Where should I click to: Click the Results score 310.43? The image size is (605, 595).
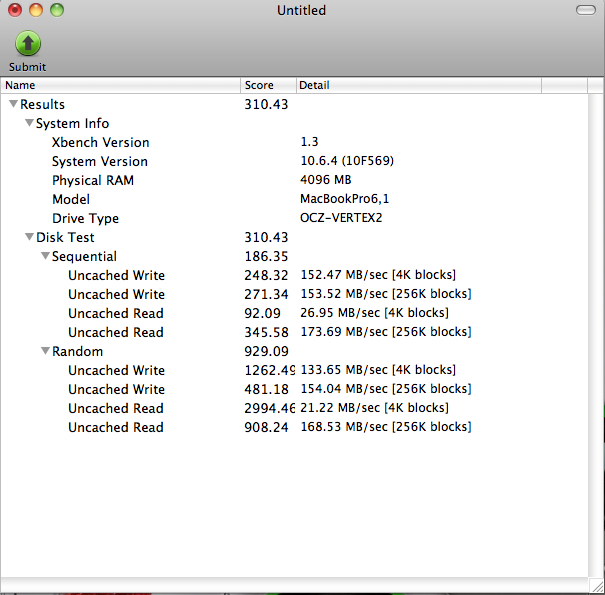266,104
